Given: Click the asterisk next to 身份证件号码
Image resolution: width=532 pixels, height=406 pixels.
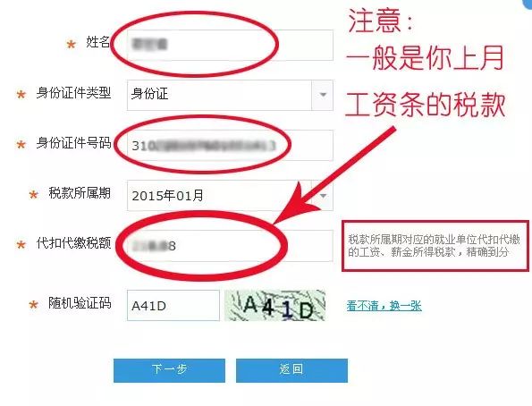Looking at the screenshot, I should [x=21, y=145].
